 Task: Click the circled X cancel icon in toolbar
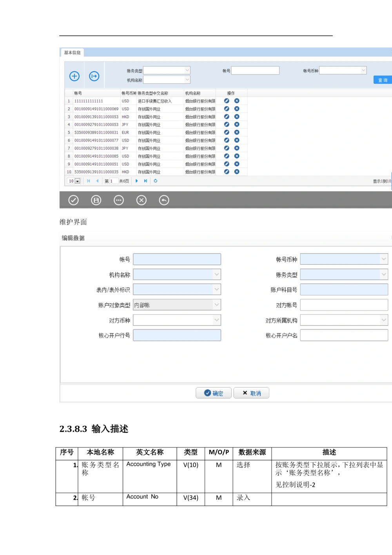point(141,200)
